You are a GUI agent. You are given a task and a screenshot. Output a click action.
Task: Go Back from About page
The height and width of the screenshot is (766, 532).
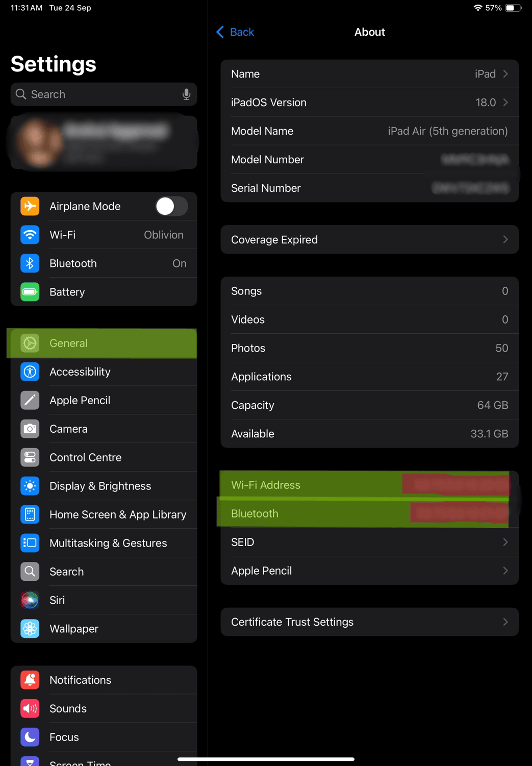click(x=235, y=32)
